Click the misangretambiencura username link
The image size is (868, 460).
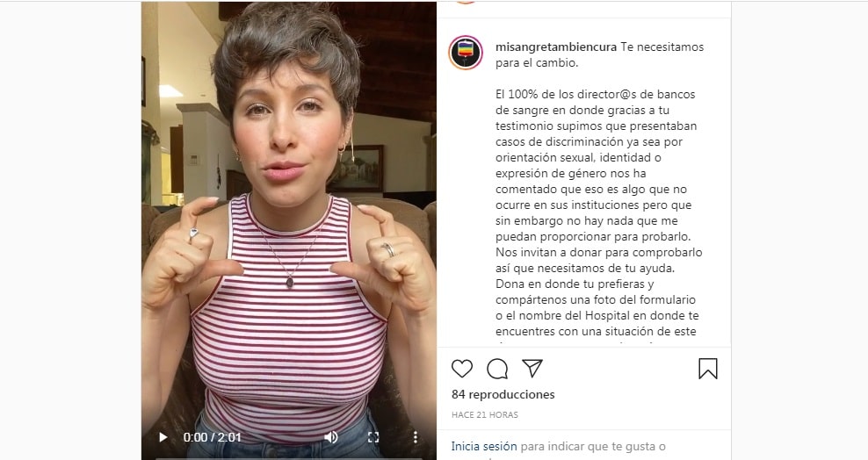click(x=556, y=47)
